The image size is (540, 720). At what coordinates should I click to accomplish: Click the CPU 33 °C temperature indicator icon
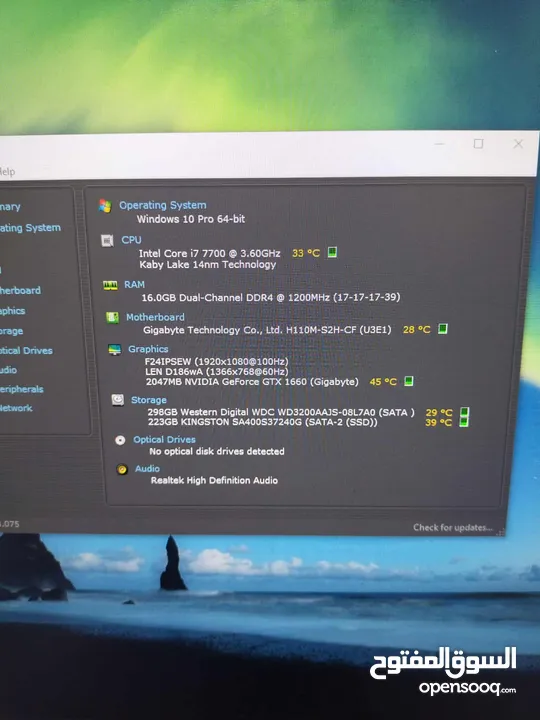pyautogui.click(x=332, y=252)
